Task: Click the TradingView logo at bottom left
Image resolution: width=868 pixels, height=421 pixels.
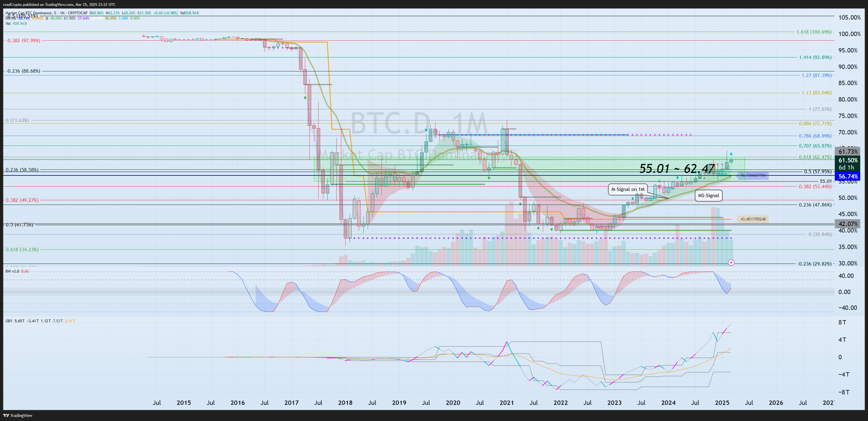Action: click(17, 415)
